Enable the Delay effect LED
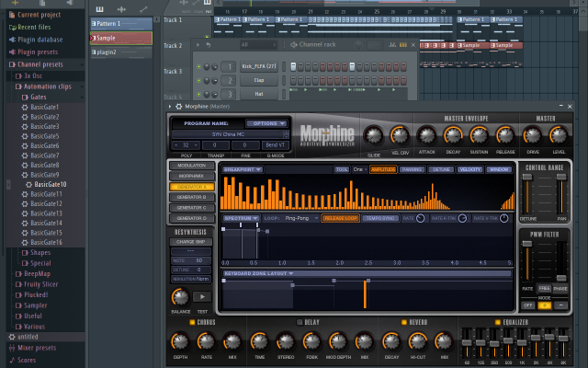 pyautogui.click(x=300, y=322)
